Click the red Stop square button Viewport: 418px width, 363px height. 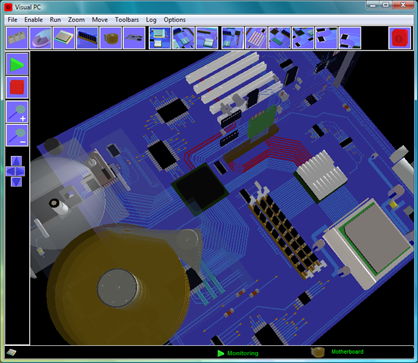pyautogui.click(x=17, y=88)
